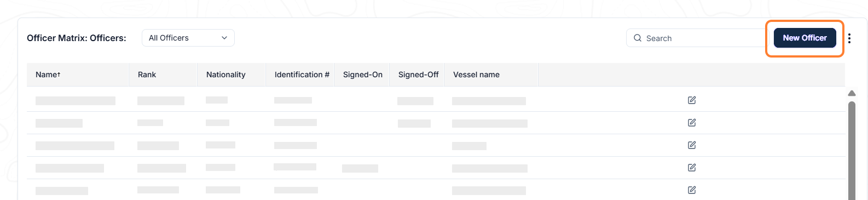Sort by the Rank column header
The image size is (868, 200).
click(147, 75)
